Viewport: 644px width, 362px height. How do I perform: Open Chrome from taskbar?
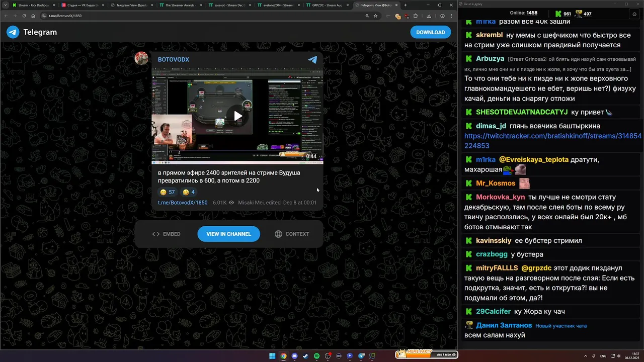pyautogui.click(x=283, y=356)
